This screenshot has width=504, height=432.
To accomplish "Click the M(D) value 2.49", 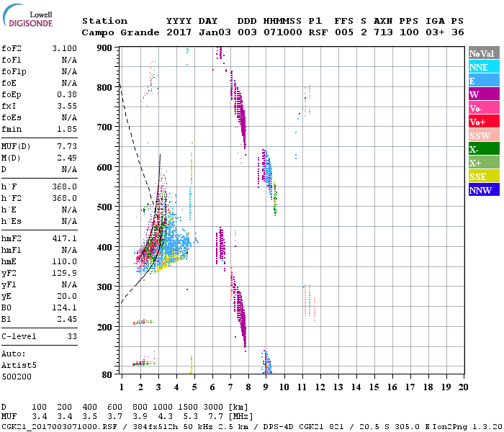I will tap(67, 158).
